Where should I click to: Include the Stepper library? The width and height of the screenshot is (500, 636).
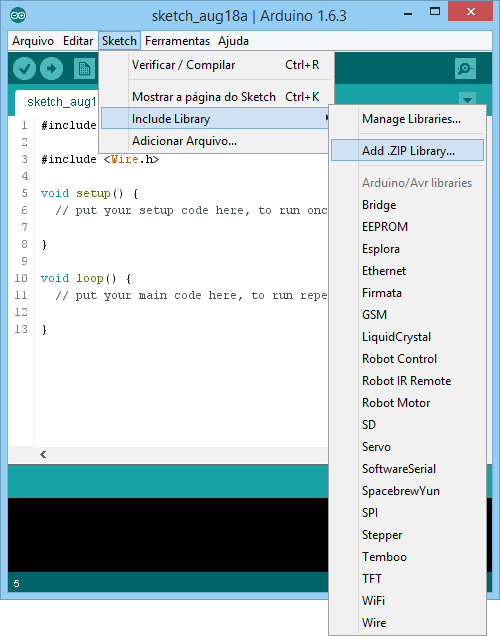coord(408,535)
